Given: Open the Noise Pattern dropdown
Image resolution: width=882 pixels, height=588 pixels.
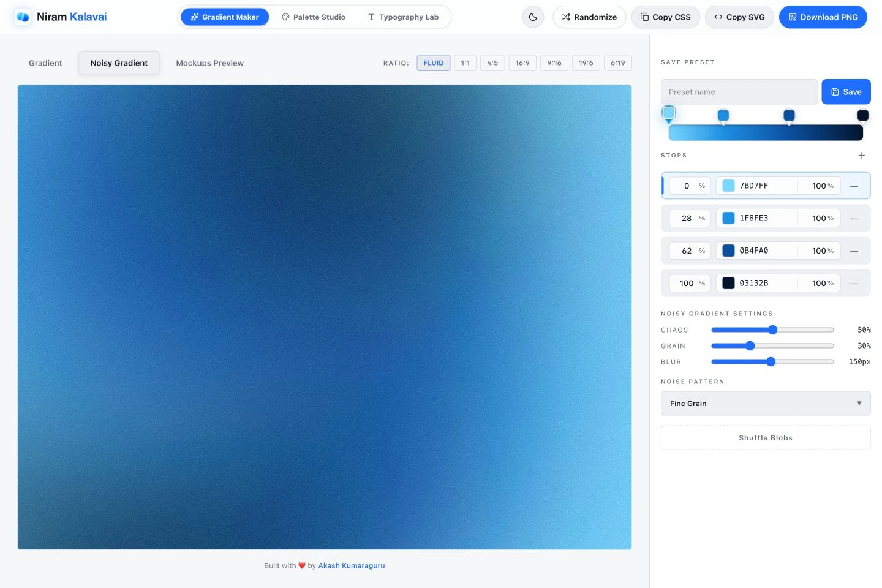Looking at the screenshot, I should [x=766, y=404].
